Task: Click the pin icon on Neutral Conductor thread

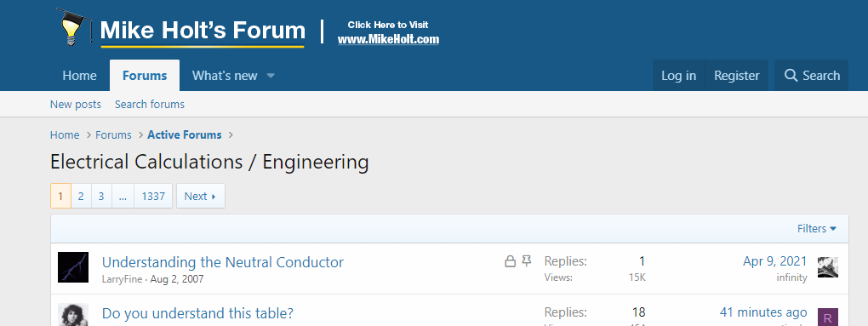Action: point(527,261)
